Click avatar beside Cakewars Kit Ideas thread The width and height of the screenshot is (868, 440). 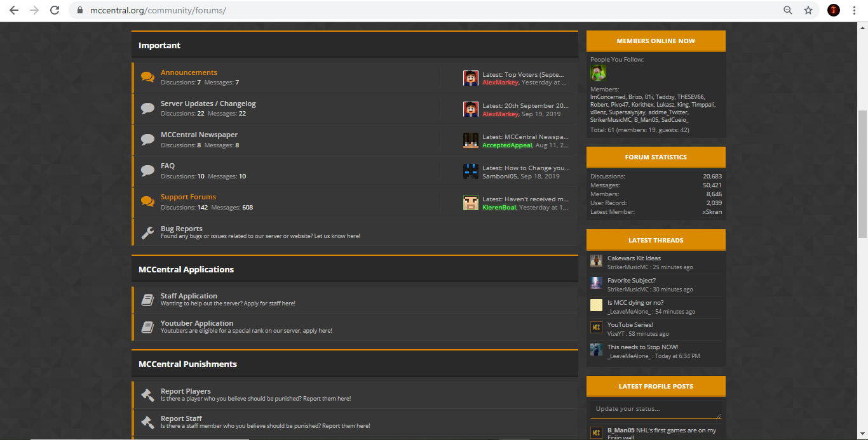(596, 261)
